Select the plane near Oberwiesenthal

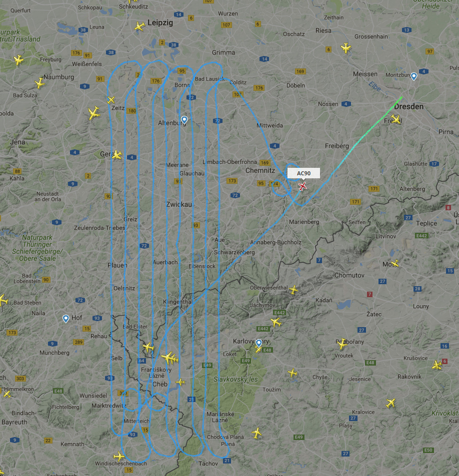coord(293,290)
